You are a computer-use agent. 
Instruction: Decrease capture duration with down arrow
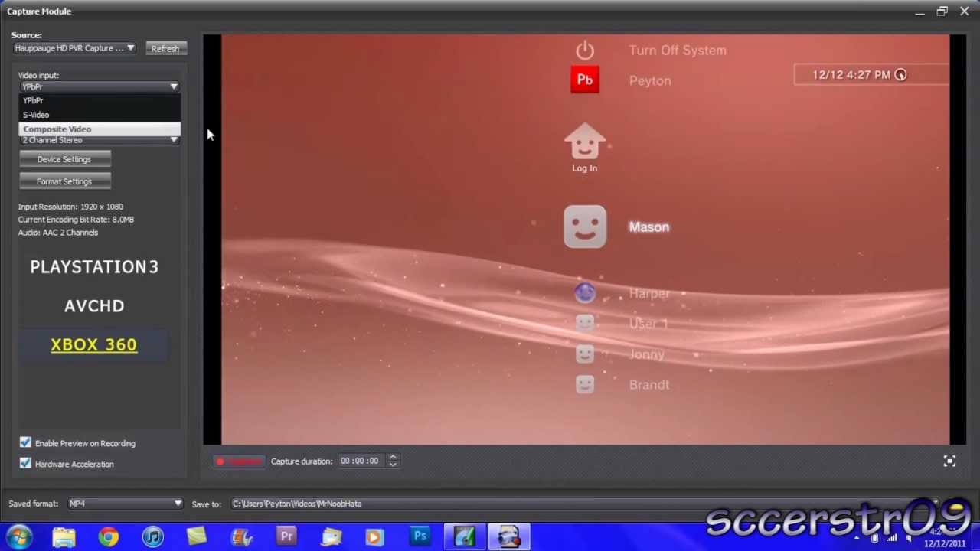tap(393, 465)
